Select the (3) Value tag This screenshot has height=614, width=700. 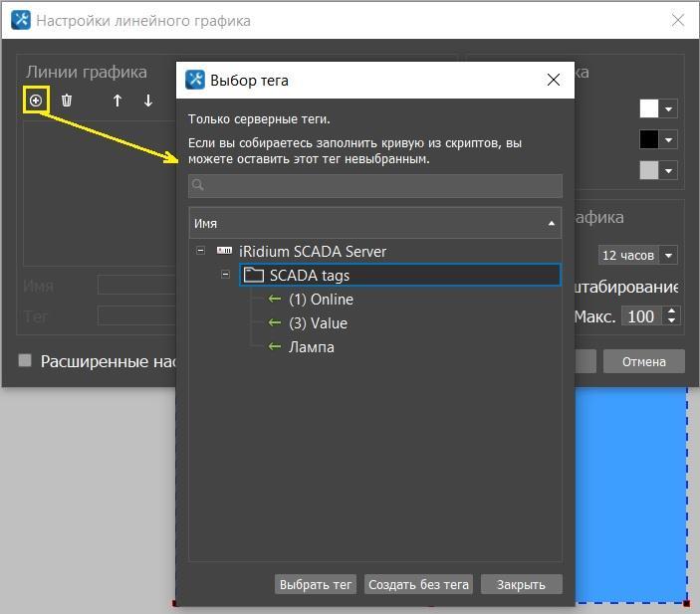(x=318, y=323)
